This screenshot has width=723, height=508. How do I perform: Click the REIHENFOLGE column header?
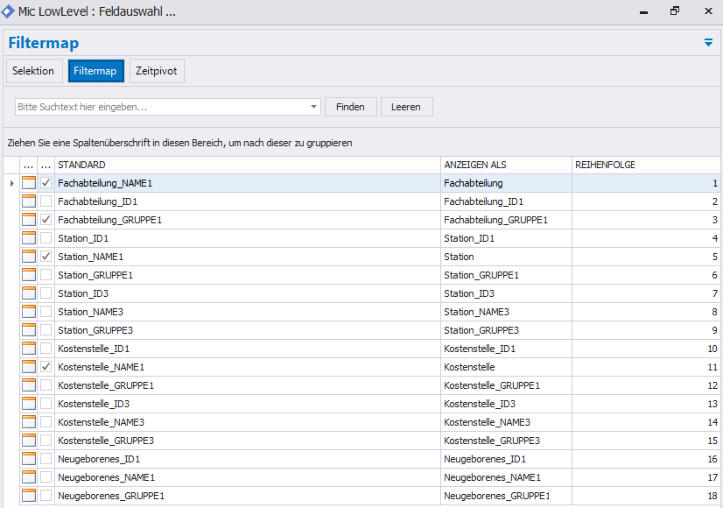tap(605, 165)
